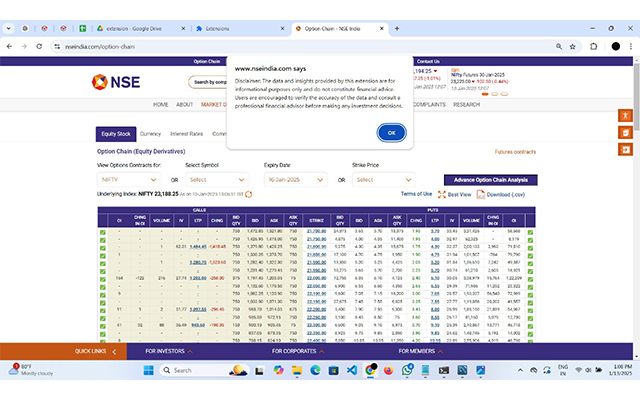Image resolution: width=640 pixels, height=400 pixels.
Task: Click calls-side green chart icon in 22,300.00 row
Action: [102, 326]
